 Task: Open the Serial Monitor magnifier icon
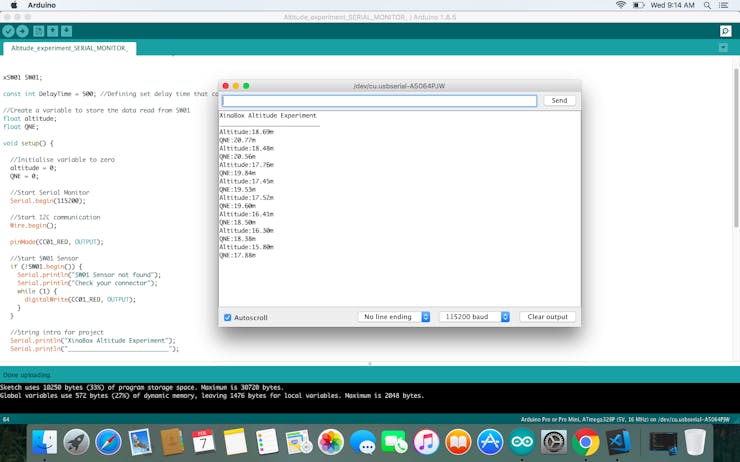725,31
